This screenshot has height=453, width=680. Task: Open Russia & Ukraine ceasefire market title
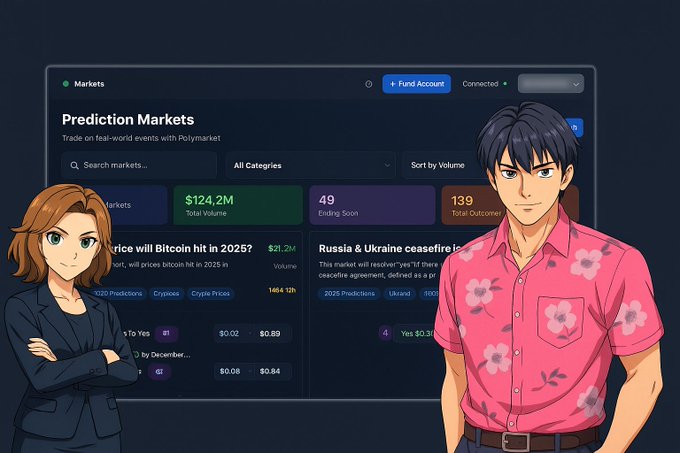[x=389, y=248]
